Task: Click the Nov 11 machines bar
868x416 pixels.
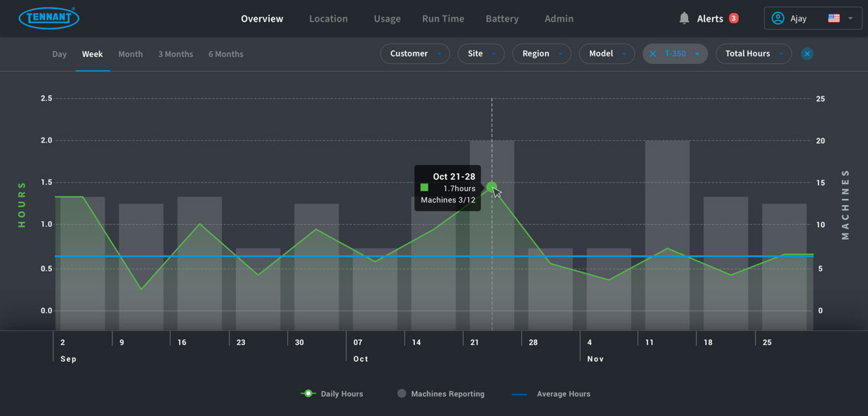Action: click(667, 235)
